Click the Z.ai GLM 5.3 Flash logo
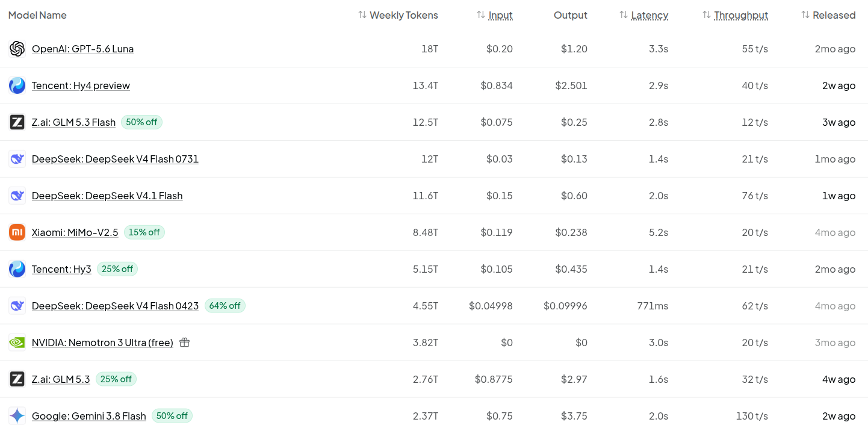868x431 pixels. coord(17,122)
